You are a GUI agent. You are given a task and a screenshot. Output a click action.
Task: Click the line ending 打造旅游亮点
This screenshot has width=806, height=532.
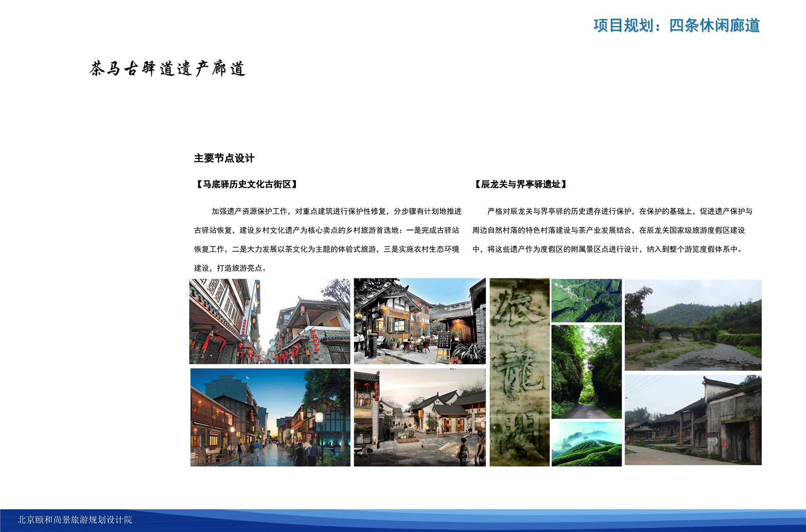231,268
